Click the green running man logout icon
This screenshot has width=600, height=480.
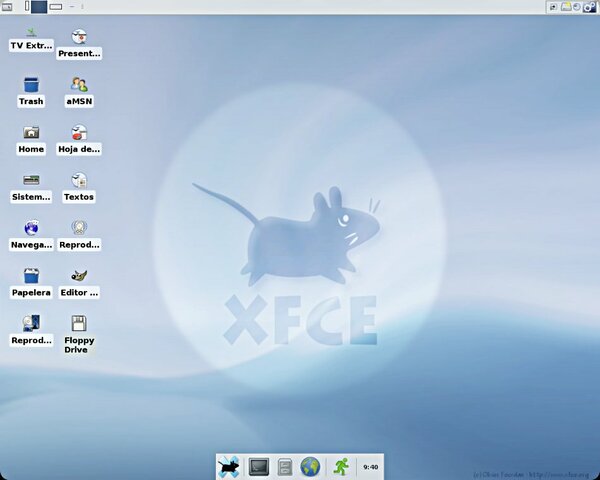341,467
